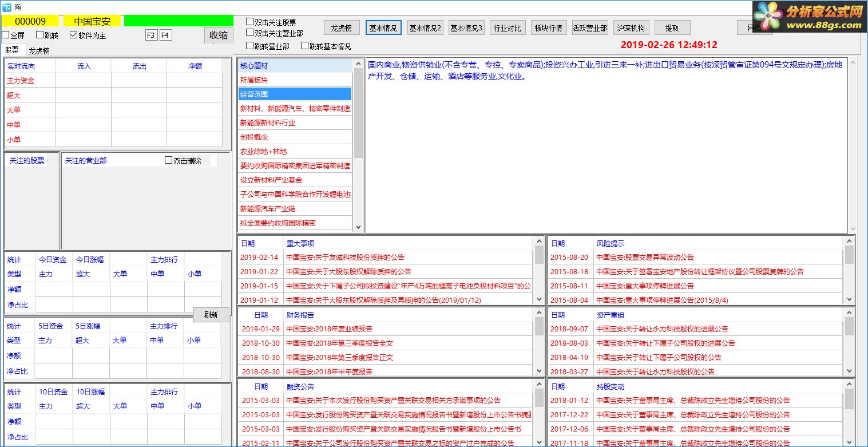Switch to the 股票 tab
Image resolution: width=868 pixels, height=447 pixels.
click(x=12, y=50)
